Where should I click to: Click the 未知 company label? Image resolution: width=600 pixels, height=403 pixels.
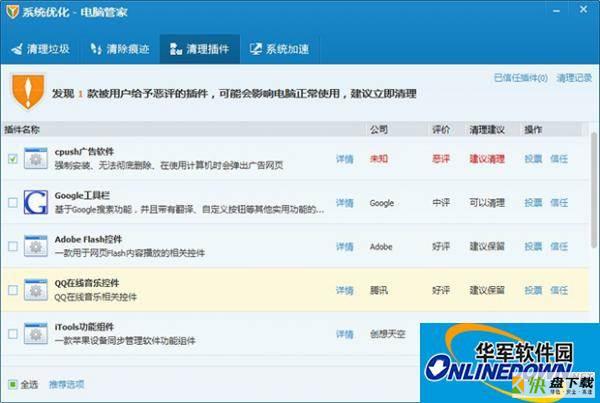[379, 159]
